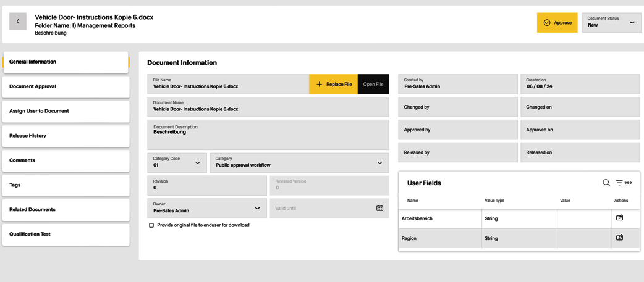Enable Provide original file for download

(151, 225)
